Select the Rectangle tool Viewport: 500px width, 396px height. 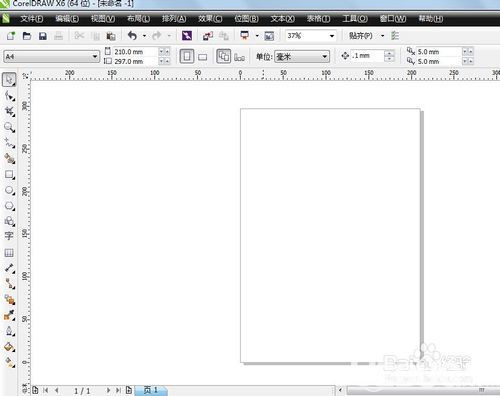[x=9, y=174]
